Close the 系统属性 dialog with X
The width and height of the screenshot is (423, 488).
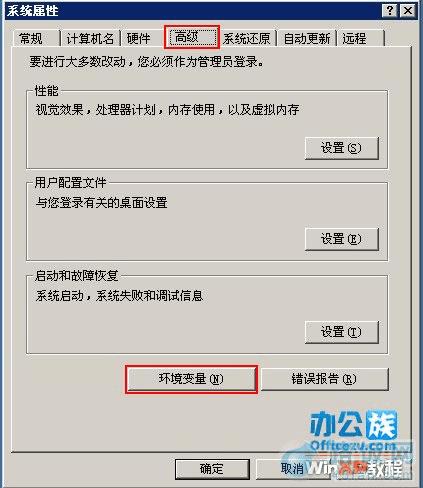point(408,11)
